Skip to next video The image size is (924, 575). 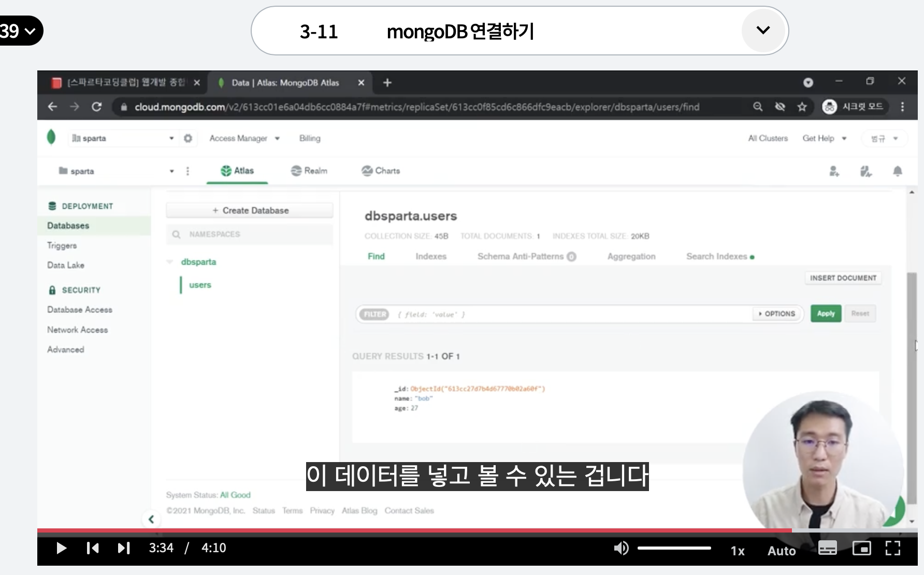124,548
